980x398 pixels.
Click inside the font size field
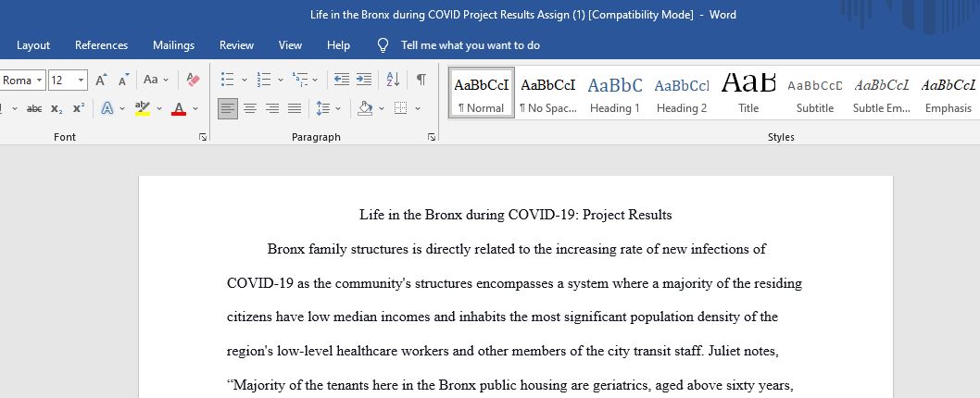[62, 80]
